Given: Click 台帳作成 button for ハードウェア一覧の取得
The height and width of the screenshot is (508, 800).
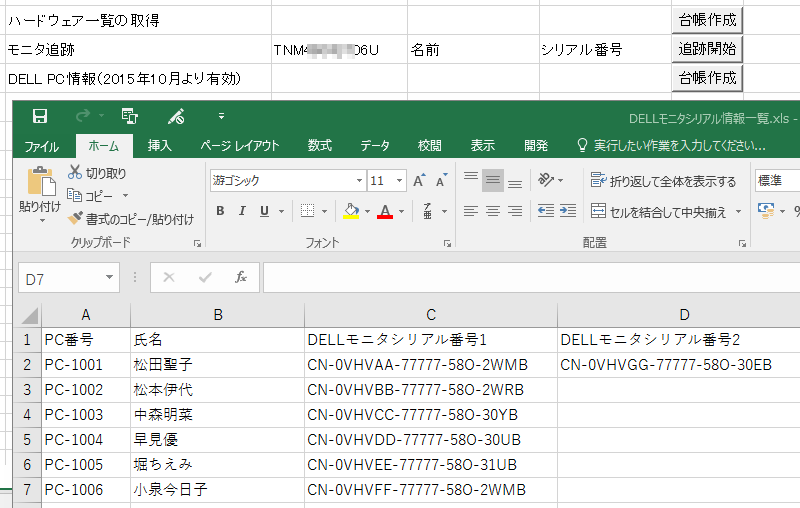Looking at the screenshot, I should click(x=707, y=20).
